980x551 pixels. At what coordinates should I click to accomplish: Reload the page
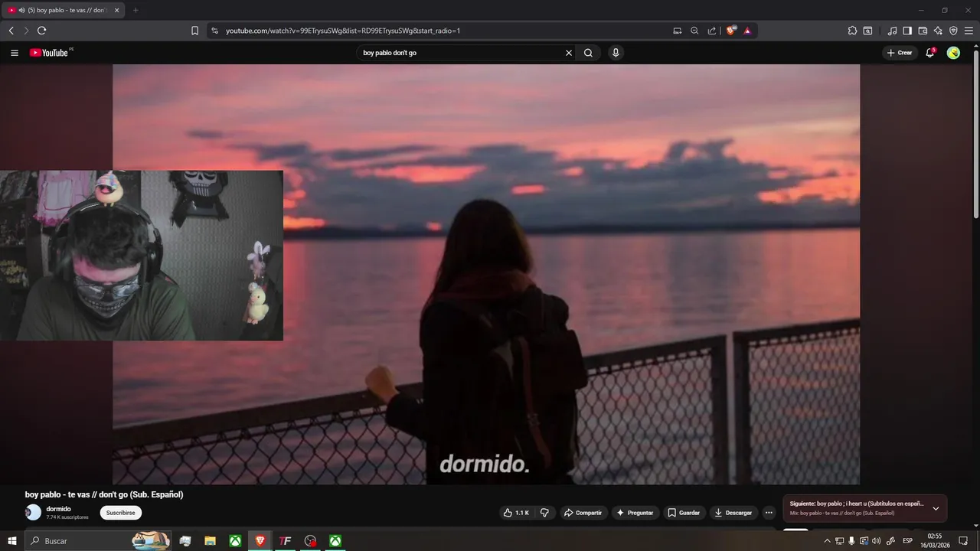tap(41, 31)
